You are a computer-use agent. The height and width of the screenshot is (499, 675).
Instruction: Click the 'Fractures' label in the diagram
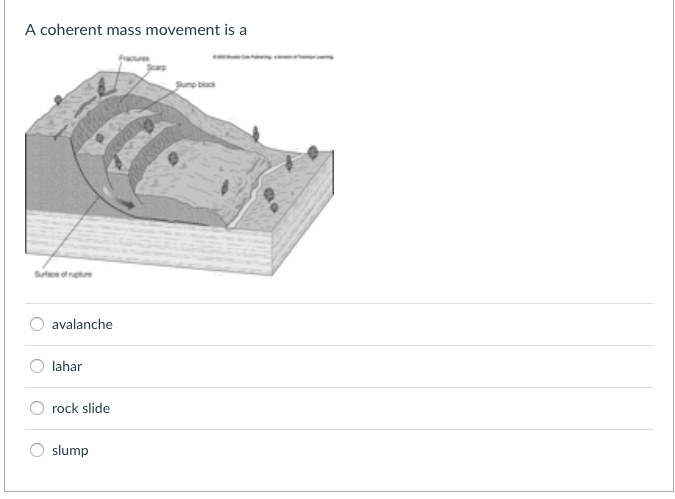click(x=134, y=58)
